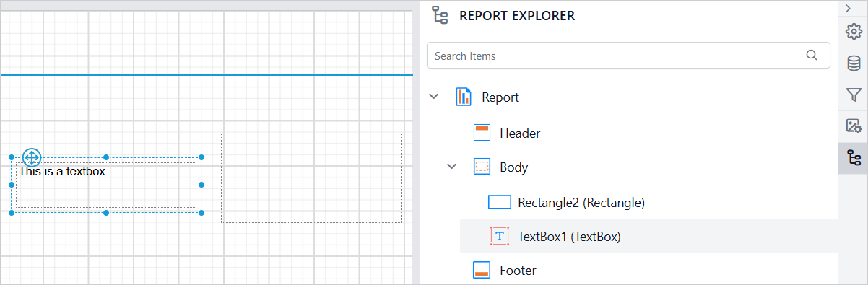The width and height of the screenshot is (868, 285).
Task: Open the Image Manager panel icon
Action: (854, 126)
